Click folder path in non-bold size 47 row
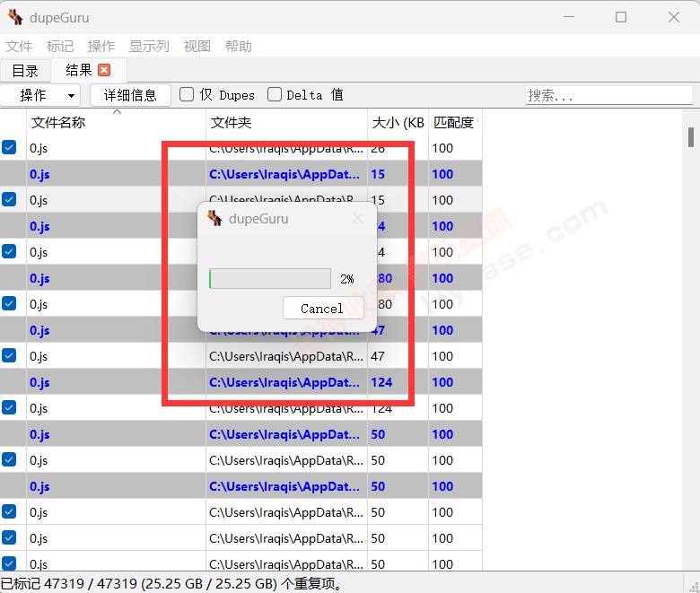This screenshot has width=700, height=593. click(x=286, y=356)
